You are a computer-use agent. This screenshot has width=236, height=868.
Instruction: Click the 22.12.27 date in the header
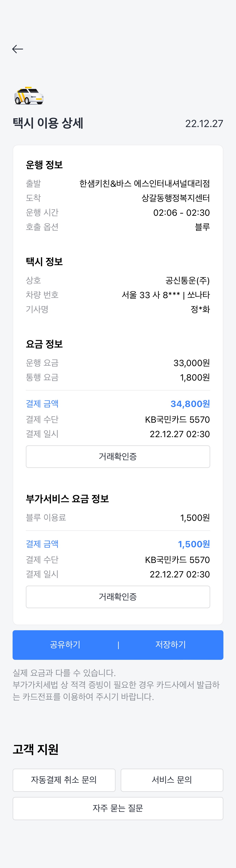[x=204, y=124]
